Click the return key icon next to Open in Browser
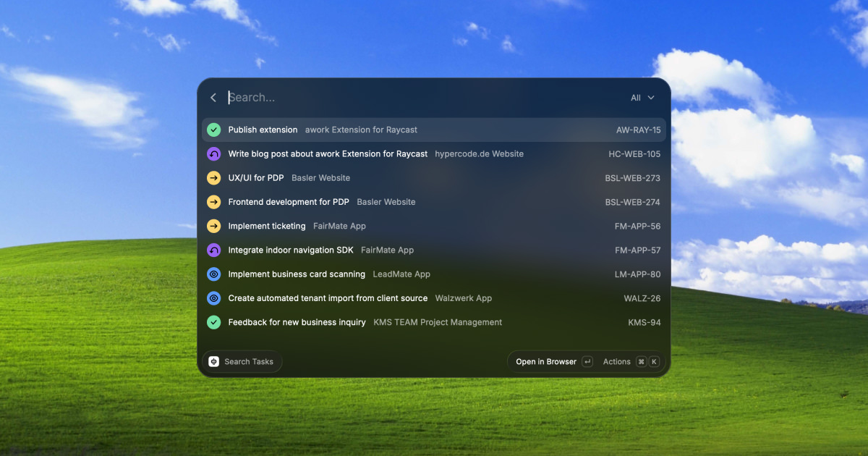868x456 pixels. click(x=587, y=361)
